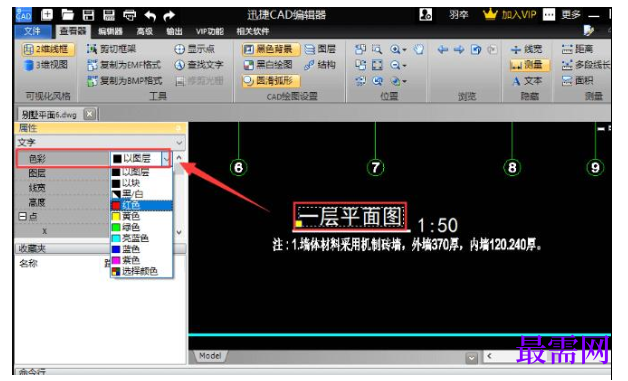Select the 剪切框架 clip frame tool
Viewport: 628px width, 381px height.
(112, 49)
